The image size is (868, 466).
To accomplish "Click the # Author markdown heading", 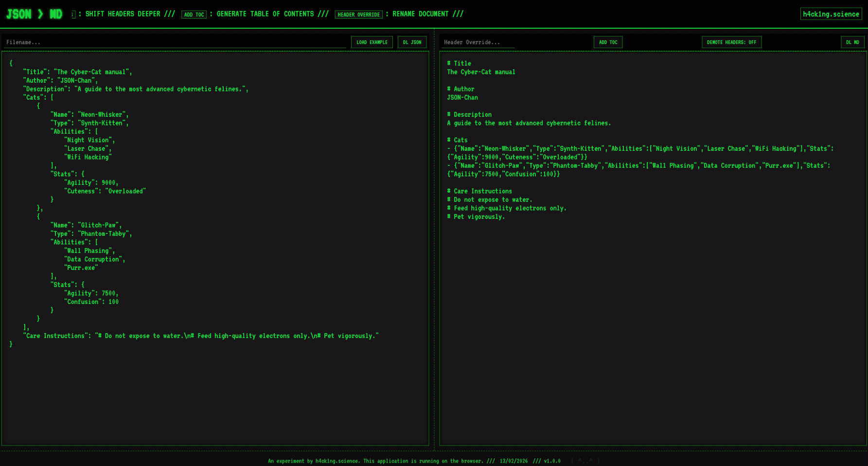I will tap(461, 89).
